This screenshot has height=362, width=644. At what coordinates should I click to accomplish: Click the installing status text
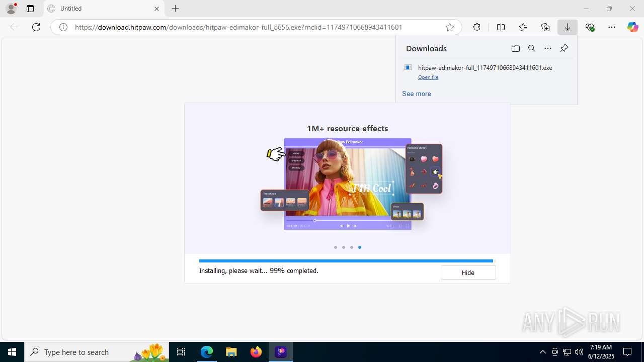259,270
